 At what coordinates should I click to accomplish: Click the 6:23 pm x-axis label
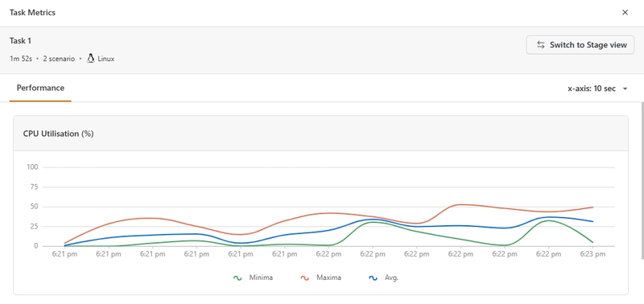click(592, 254)
